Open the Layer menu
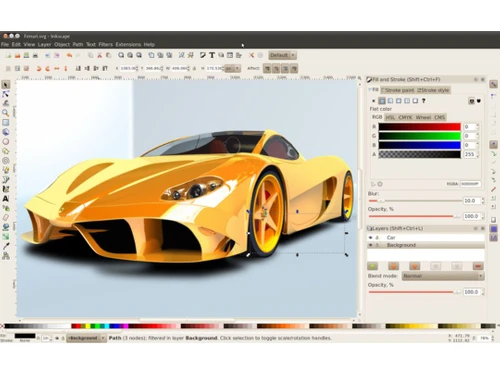This screenshot has width=500, height=375. [44, 44]
